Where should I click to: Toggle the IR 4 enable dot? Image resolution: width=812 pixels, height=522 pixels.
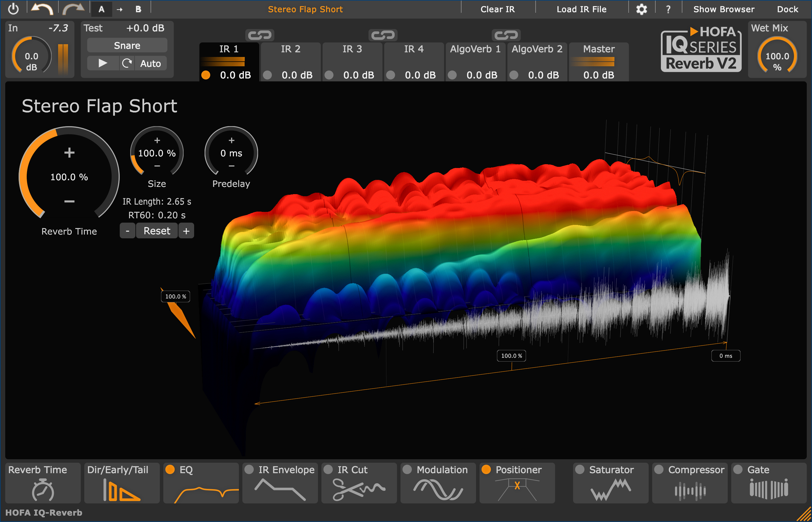pos(390,75)
